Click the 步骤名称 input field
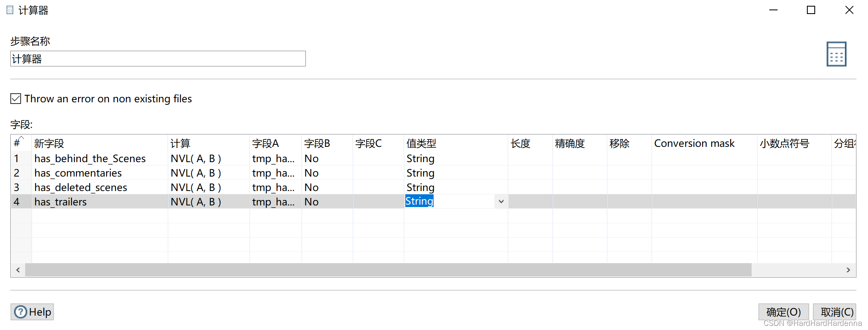The image size is (868, 330). coord(158,59)
